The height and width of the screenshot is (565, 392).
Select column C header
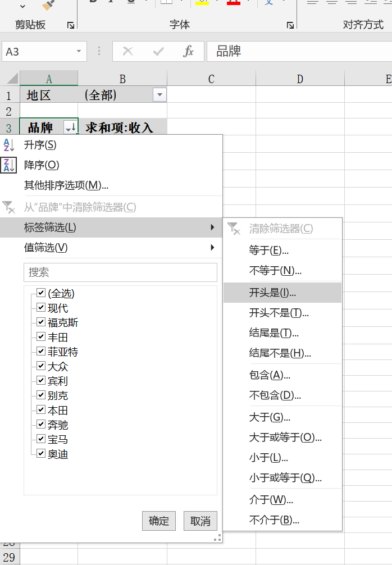(211, 78)
